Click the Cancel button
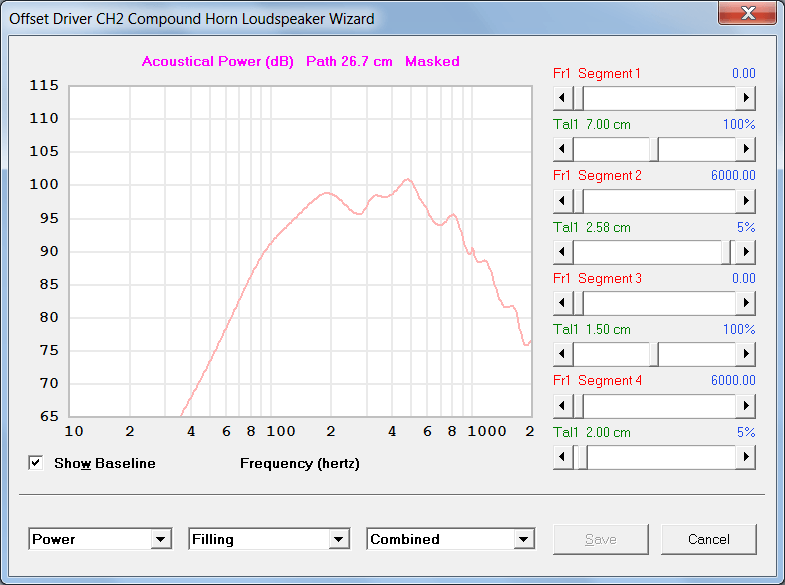Viewport: 785px width, 585px height. coord(708,539)
